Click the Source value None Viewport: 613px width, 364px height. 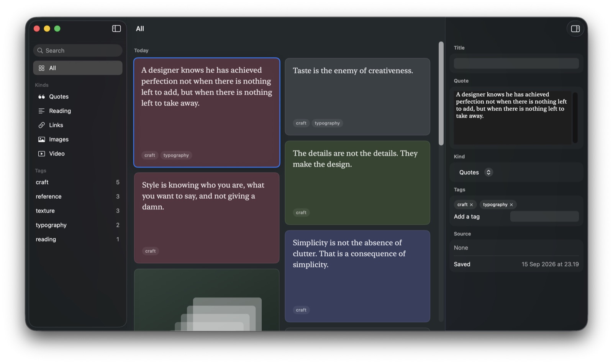click(x=461, y=248)
